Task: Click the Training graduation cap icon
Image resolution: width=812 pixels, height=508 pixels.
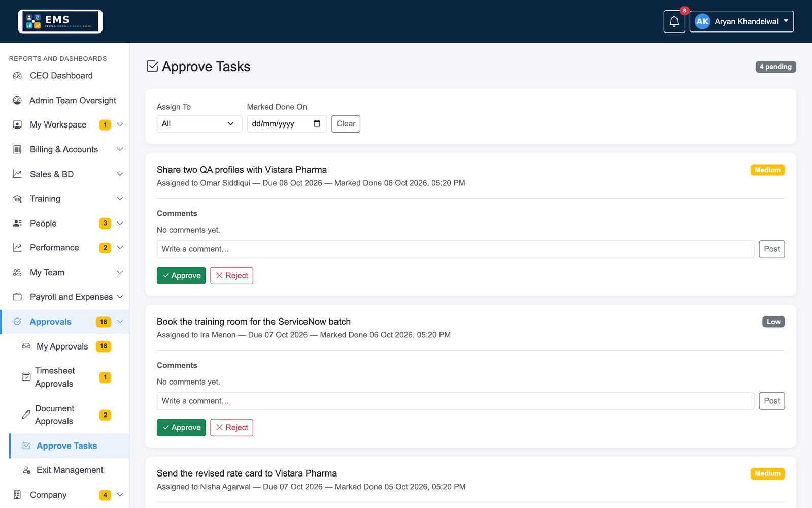Action: 17,199
